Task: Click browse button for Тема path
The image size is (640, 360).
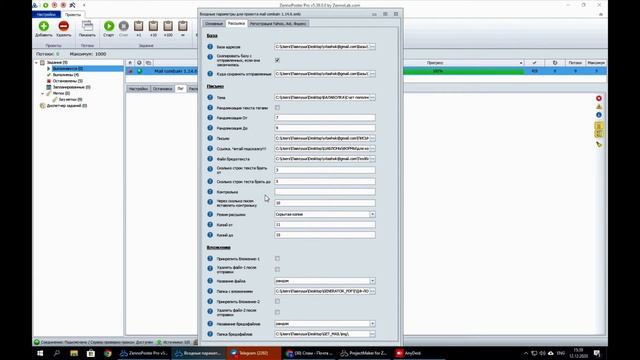Action: 372,98
